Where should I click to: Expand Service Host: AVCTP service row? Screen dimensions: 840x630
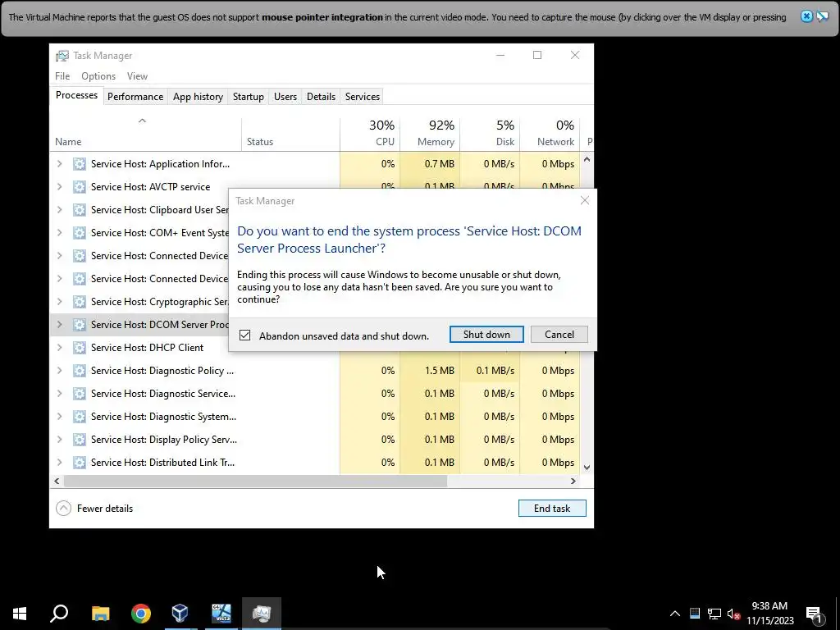coord(59,187)
